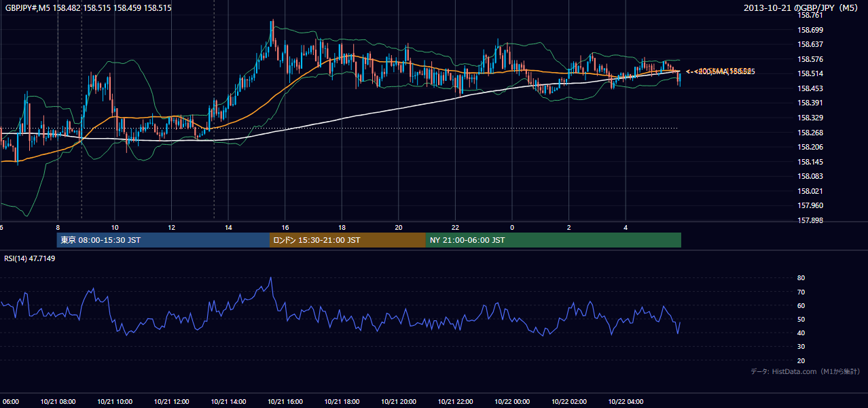Click hour label 22 under the price chart
Image resolution: width=868 pixels, height=408 pixels.
pyautogui.click(x=455, y=227)
